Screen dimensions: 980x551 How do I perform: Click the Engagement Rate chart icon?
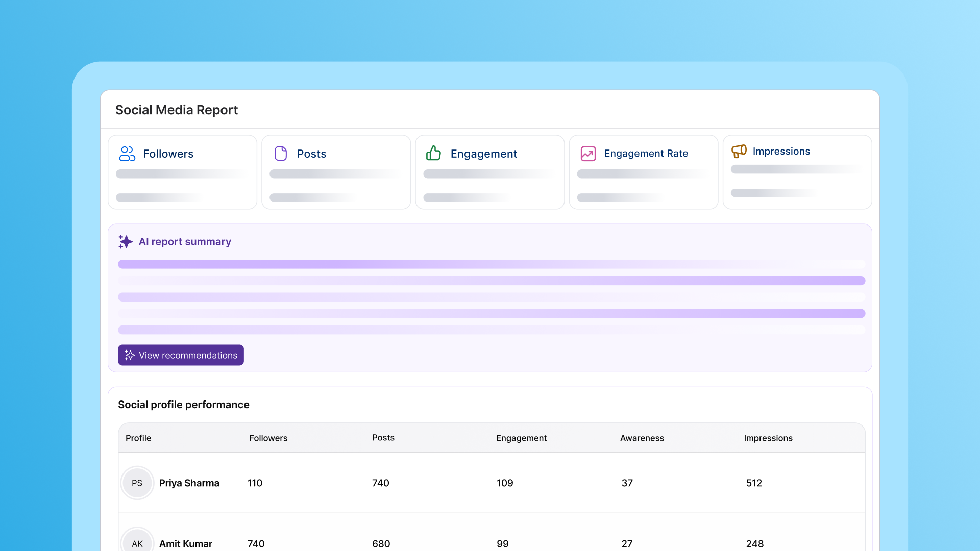(x=588, y=154)
